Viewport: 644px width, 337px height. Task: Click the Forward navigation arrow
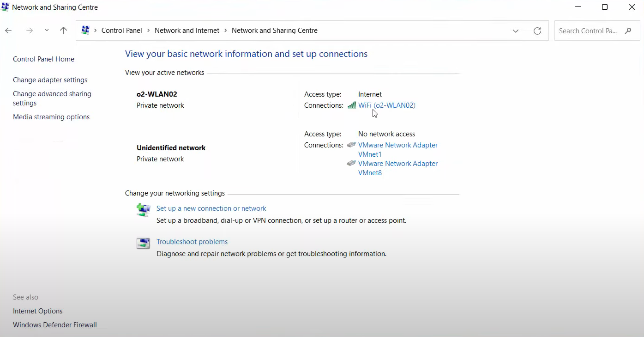[x=30, y=31]
